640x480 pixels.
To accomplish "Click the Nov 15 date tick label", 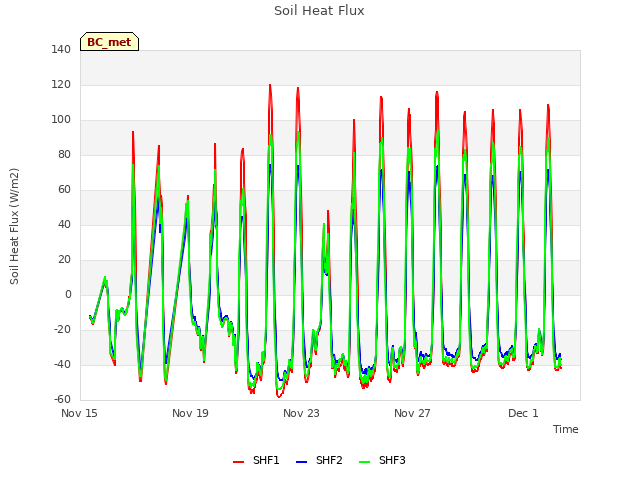I will (79, 413).
